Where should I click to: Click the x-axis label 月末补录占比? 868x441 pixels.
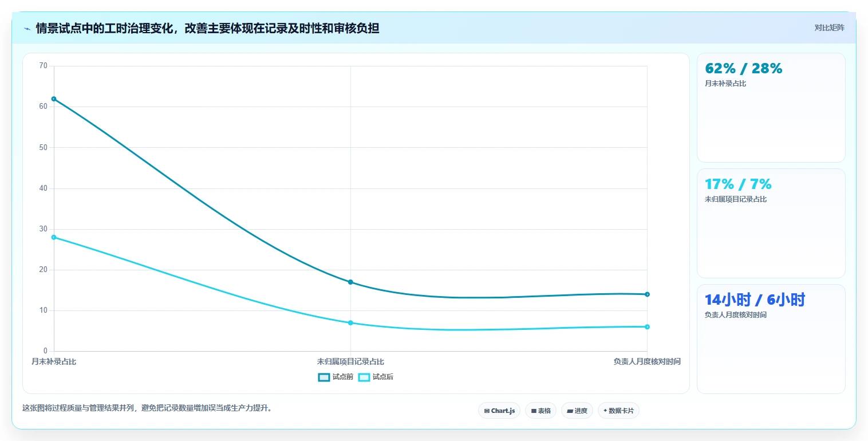(x=54, y=361)
